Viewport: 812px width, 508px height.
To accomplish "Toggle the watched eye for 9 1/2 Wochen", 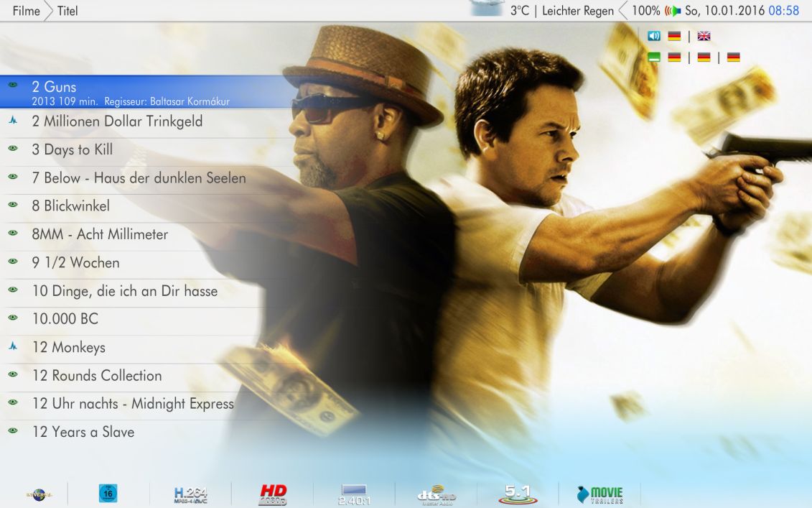I will pos(13,262).
